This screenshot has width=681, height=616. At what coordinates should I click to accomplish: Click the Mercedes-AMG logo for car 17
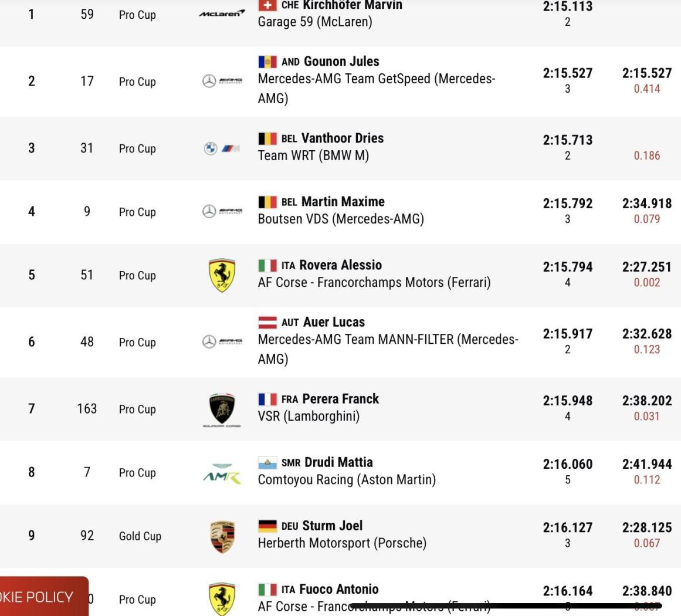point(222,81)
